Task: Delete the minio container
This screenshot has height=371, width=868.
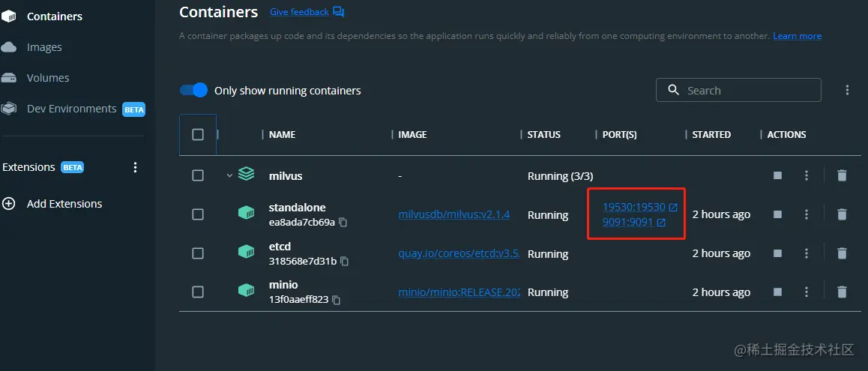Action: pyautogui.click(x=842, y=292)
